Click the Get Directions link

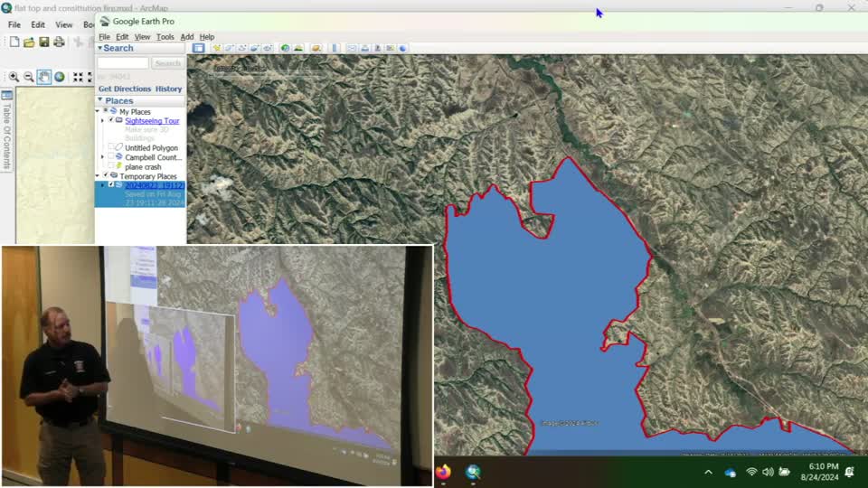(x=125, y=89)
